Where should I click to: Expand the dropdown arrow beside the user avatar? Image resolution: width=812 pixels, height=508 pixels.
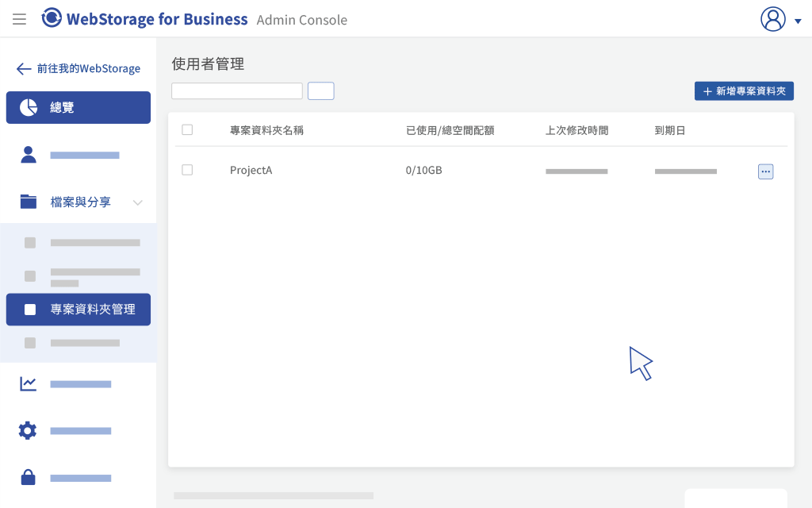798,21
